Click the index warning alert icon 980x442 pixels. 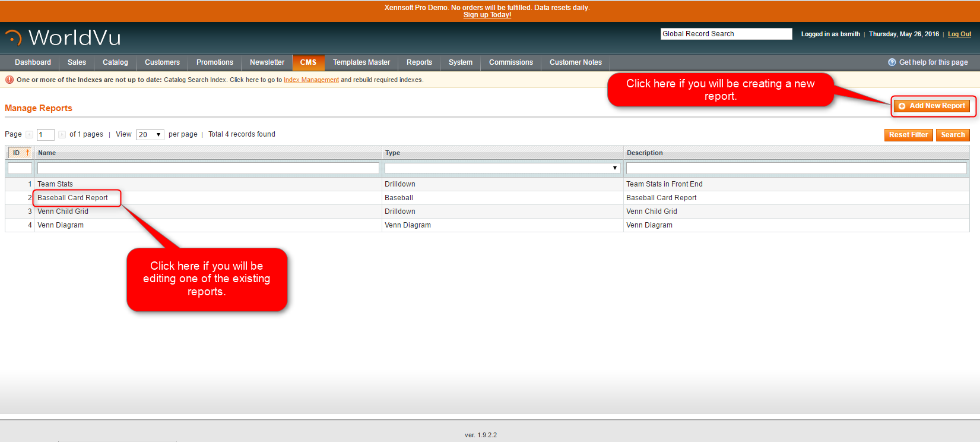pyautogui.click(x=9, y=80)
